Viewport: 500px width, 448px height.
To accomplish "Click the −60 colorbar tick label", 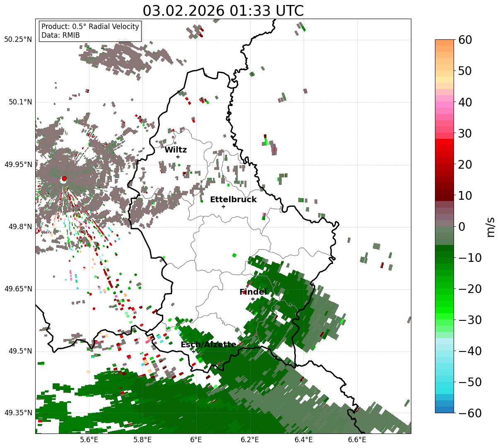I will coord(470,413).
